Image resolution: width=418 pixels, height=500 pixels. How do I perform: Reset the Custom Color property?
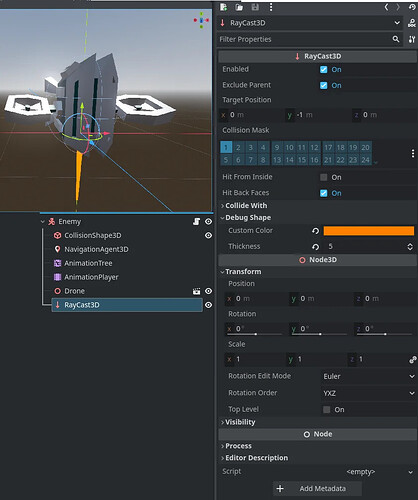coord(315,231)
